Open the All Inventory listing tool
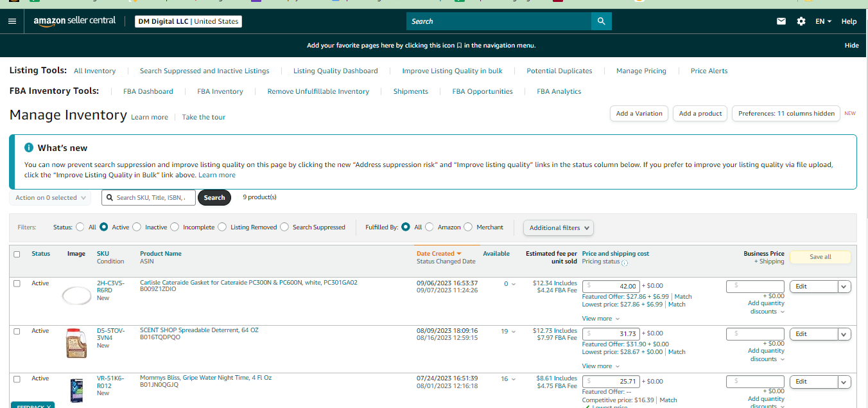The image size is (868, 408). 95,71
